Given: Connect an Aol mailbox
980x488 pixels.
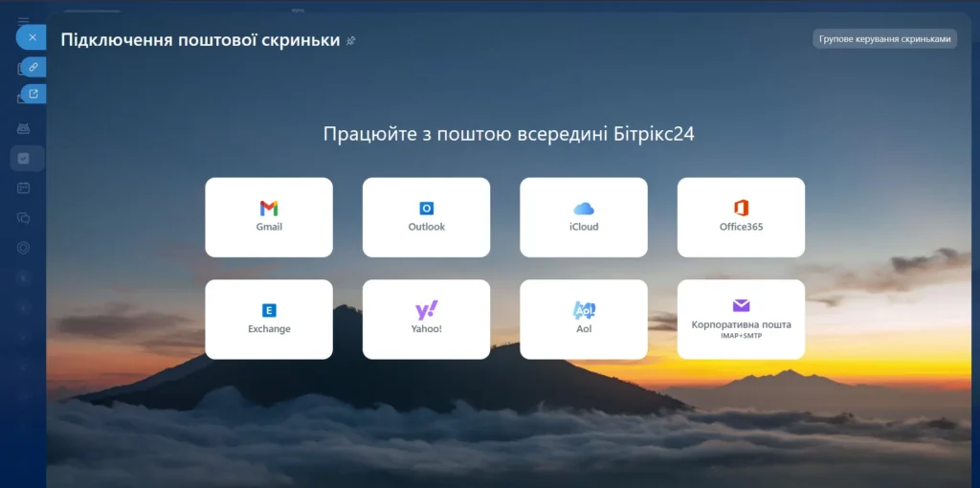Looking at the screenshot, I should [x=584, y=320].
